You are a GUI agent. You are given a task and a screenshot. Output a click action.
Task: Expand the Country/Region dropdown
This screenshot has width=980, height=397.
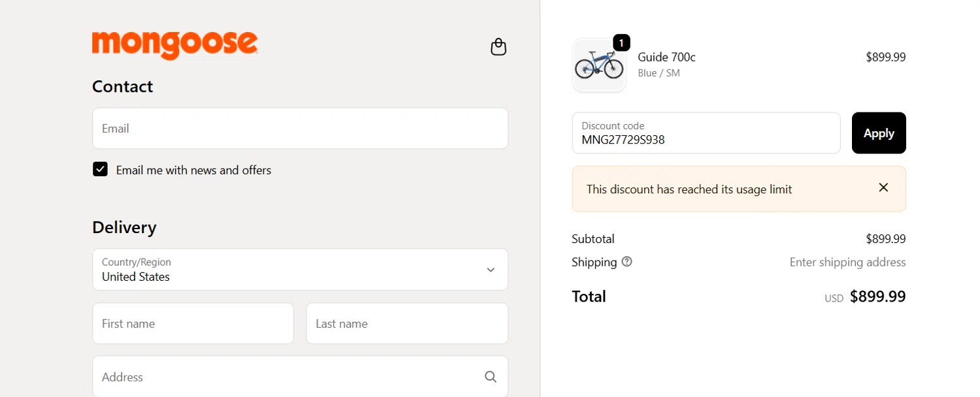pyautogui.click(x=300, y=270)
